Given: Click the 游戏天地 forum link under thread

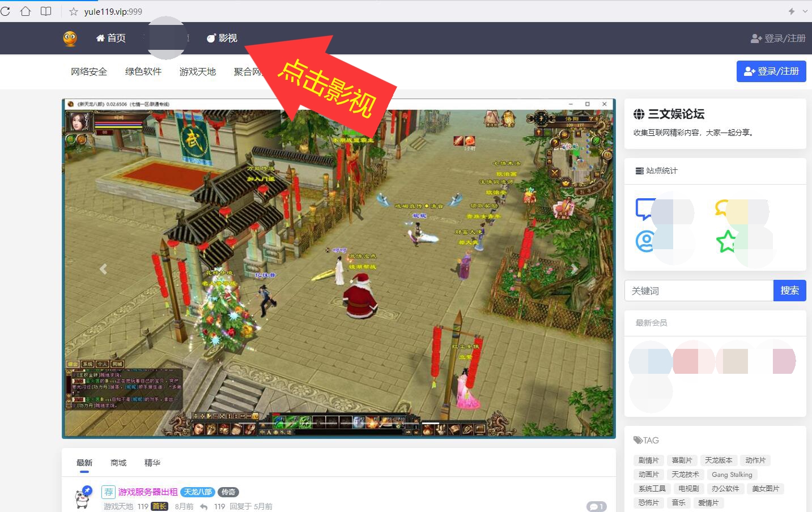Looking at the screenshot, I should click(x=118, y=506).
